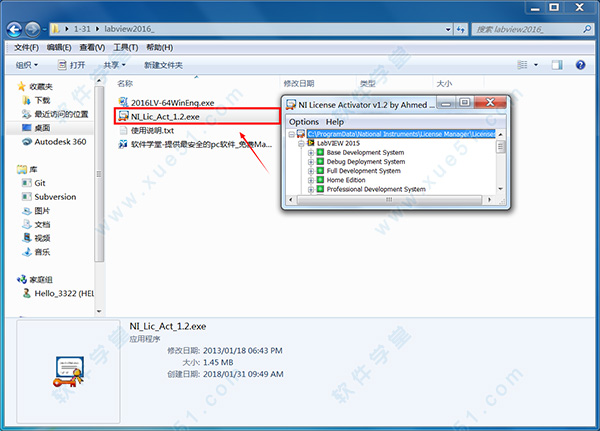Open the 查看(V) menu

tap(92, 47)
